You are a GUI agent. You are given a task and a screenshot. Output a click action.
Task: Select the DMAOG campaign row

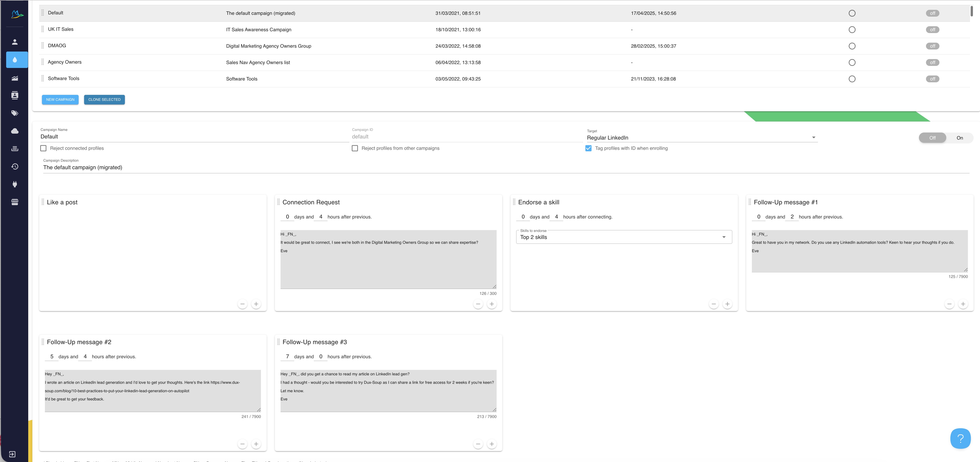click(x=57, y=46)
